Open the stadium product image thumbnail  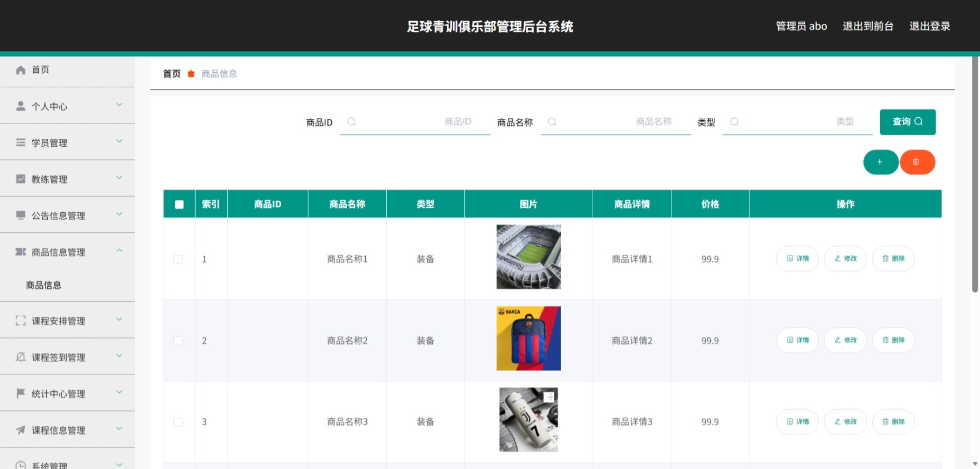[x=529, y=257]
